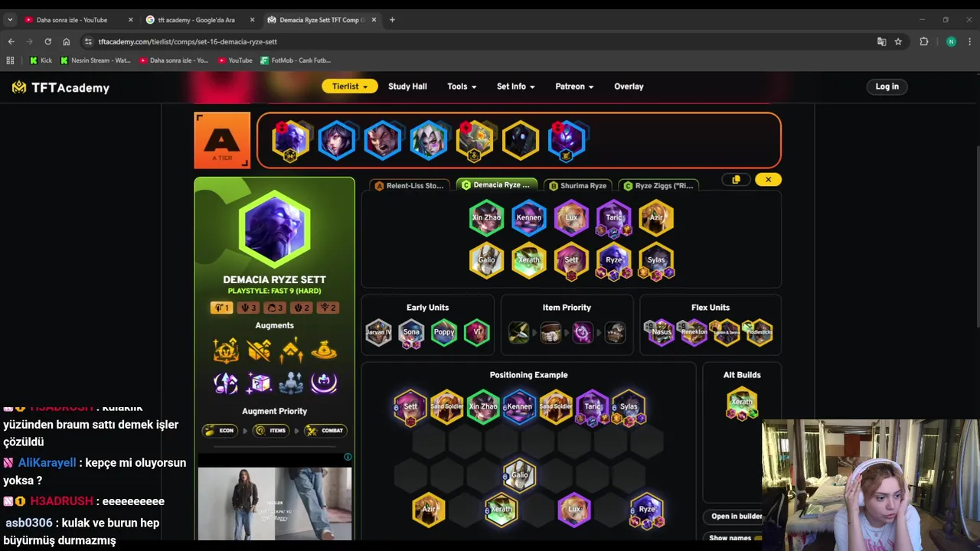This screenshot has width=980, height=551.
Task: Click the ECON augment priority pill
Action: coord(221,430)
